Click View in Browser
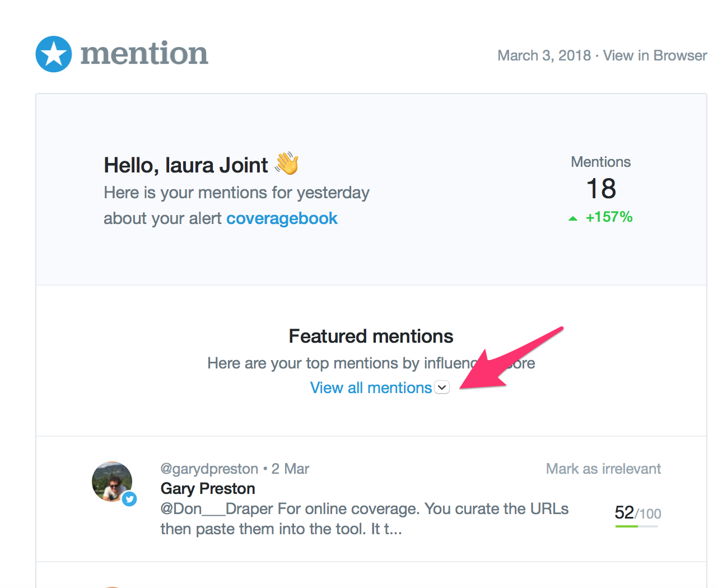718x588 pixels. tap(655, 55)
